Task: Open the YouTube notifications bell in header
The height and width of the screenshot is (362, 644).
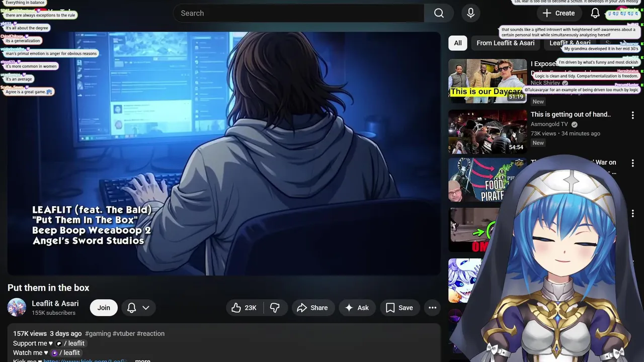Action: click(595, 13)
